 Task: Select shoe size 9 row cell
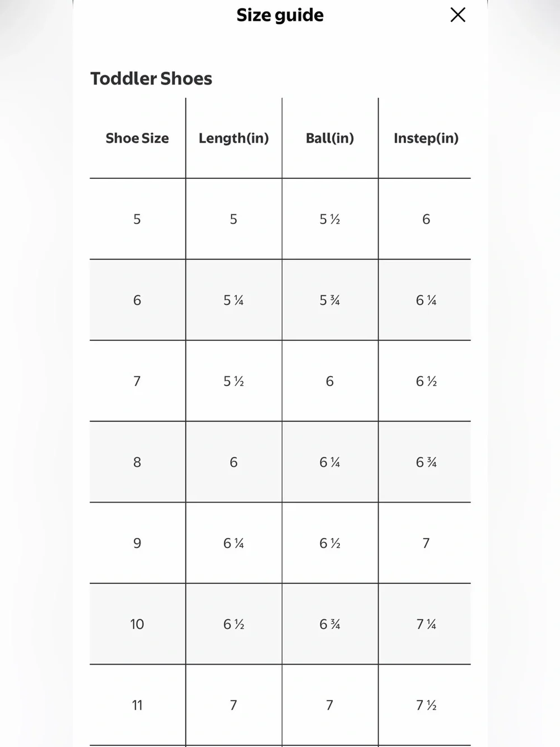coord(137,543)
